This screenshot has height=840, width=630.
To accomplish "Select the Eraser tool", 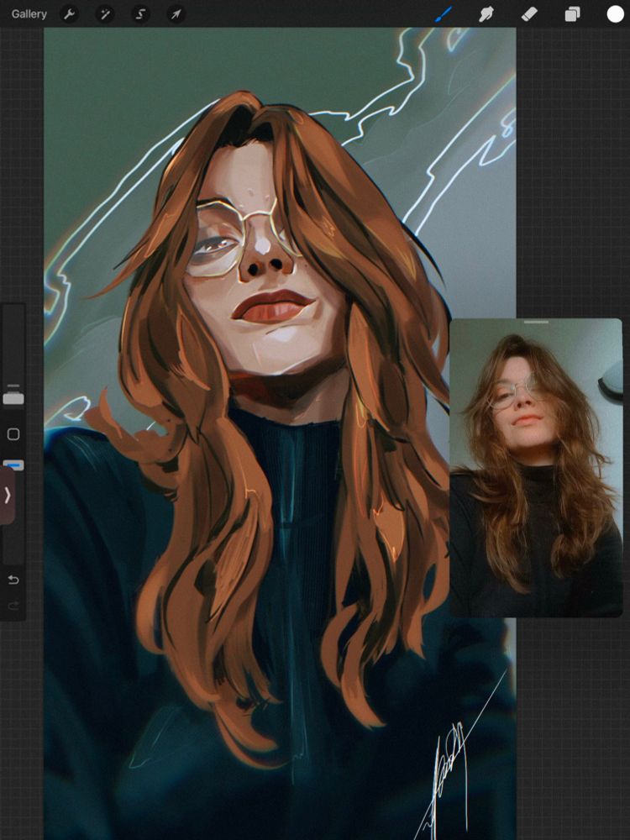I will click(x=529, y=14).
